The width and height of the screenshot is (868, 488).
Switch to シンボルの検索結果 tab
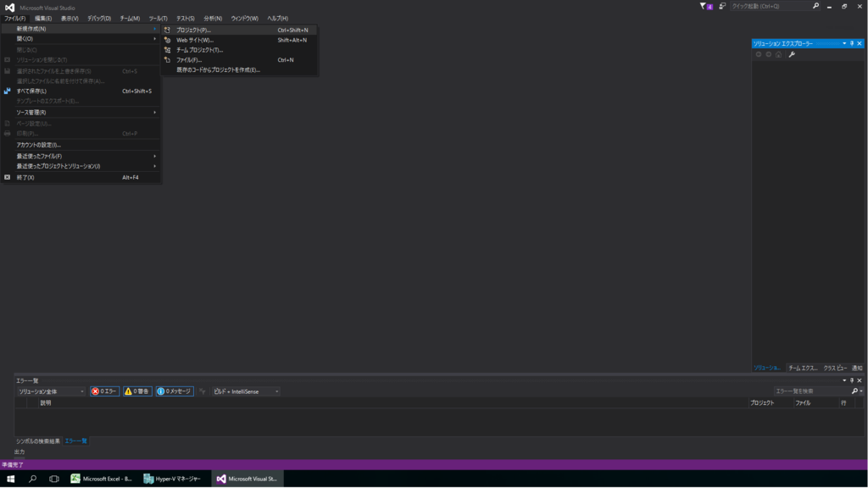tap(37, 441)
